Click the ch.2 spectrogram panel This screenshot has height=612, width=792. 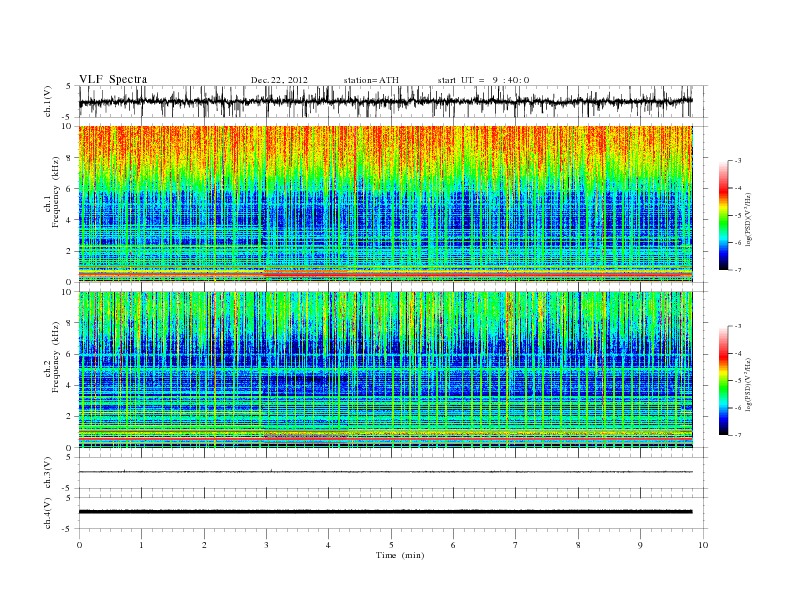pyautogui.click(x=385, y=370)
